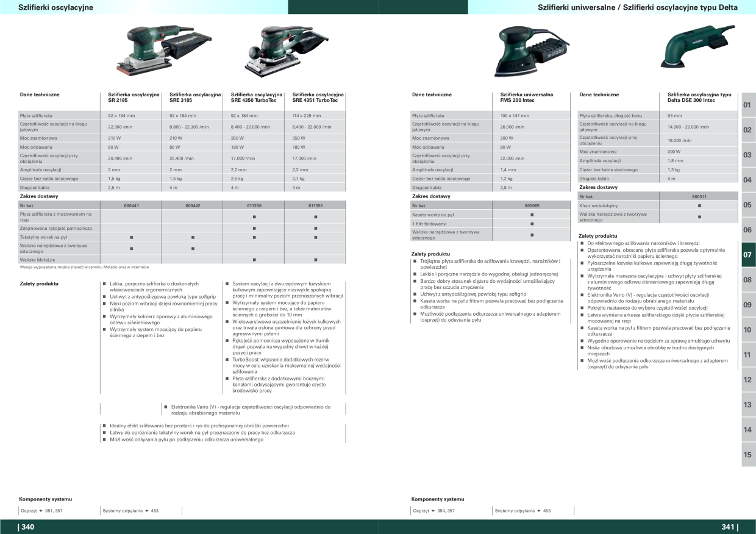Select chapter tab 13
The width and height of the screenshot is (756, 534).
[748, 405]
